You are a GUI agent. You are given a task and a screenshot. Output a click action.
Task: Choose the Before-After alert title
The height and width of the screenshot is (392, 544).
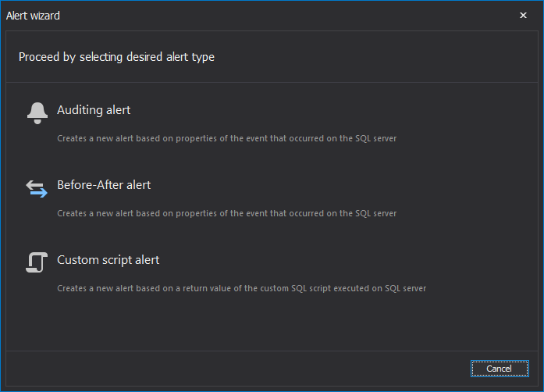point(104,185)
